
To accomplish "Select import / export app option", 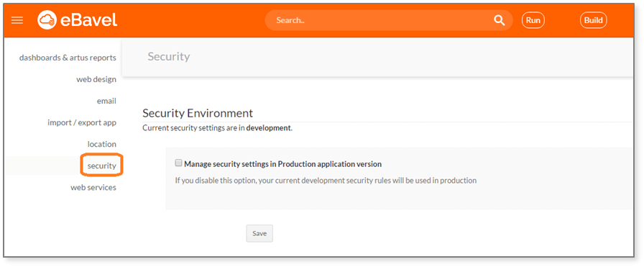I will [82, 122].
